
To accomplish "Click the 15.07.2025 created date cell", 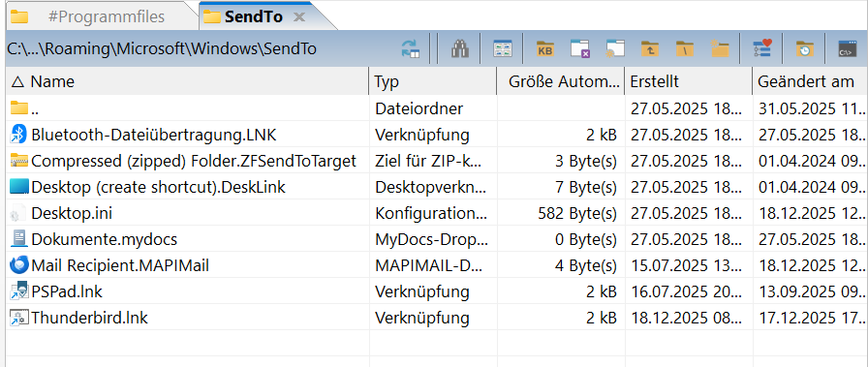I will point(686,265).
